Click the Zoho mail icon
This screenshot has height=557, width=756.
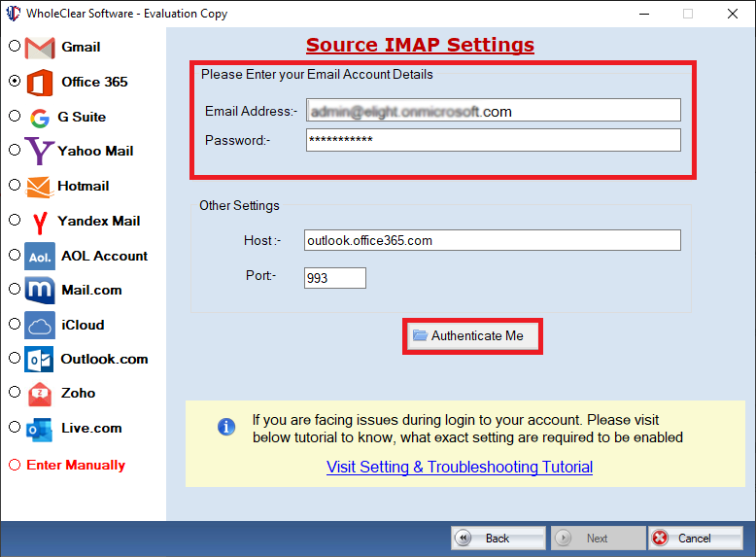40,394
